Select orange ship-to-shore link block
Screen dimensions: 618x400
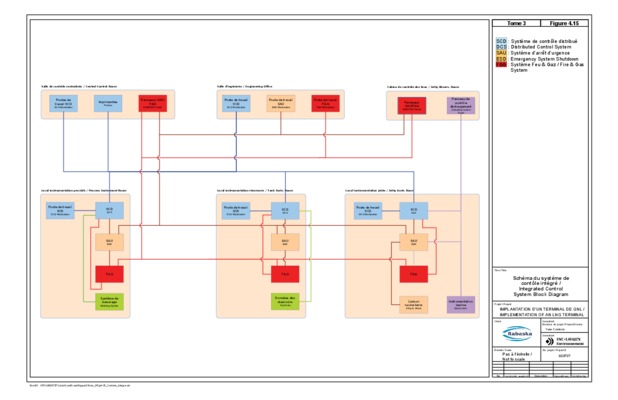(414, 305)
